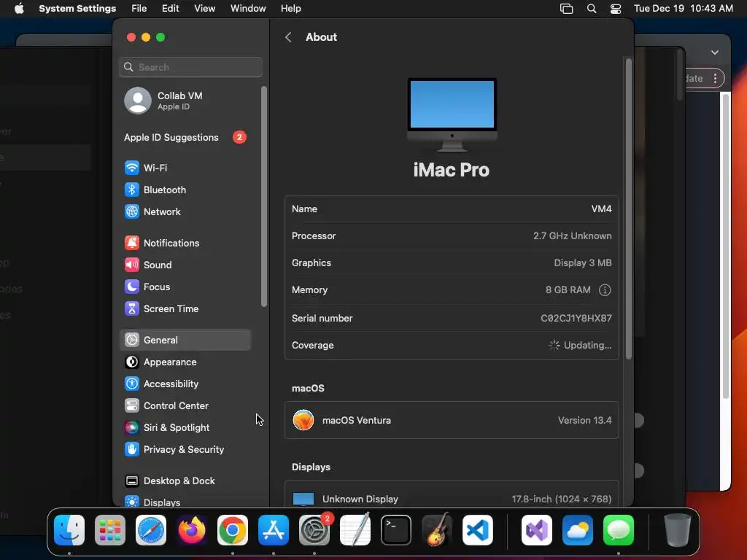Viewport: 747px width, 560px height.
Task: Click System Settings icon in the Dock
Action: coord(314,530)
